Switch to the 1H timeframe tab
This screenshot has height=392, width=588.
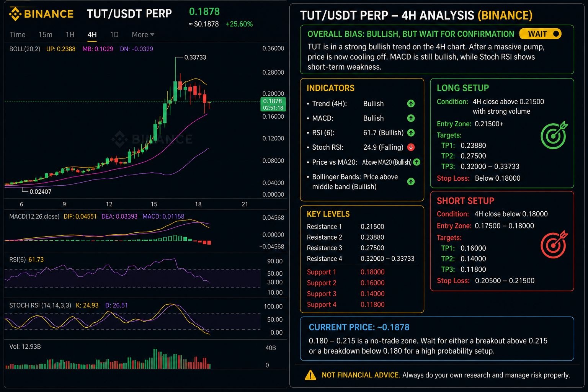[70, 34]
